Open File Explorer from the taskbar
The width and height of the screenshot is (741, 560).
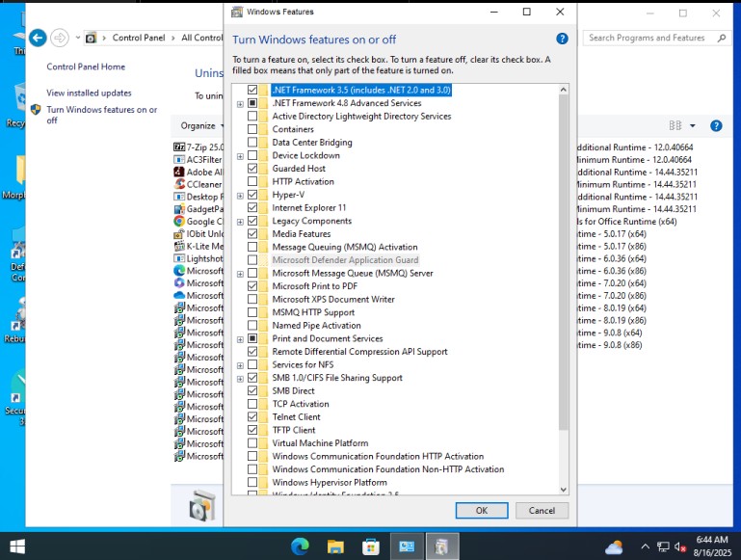335,547
